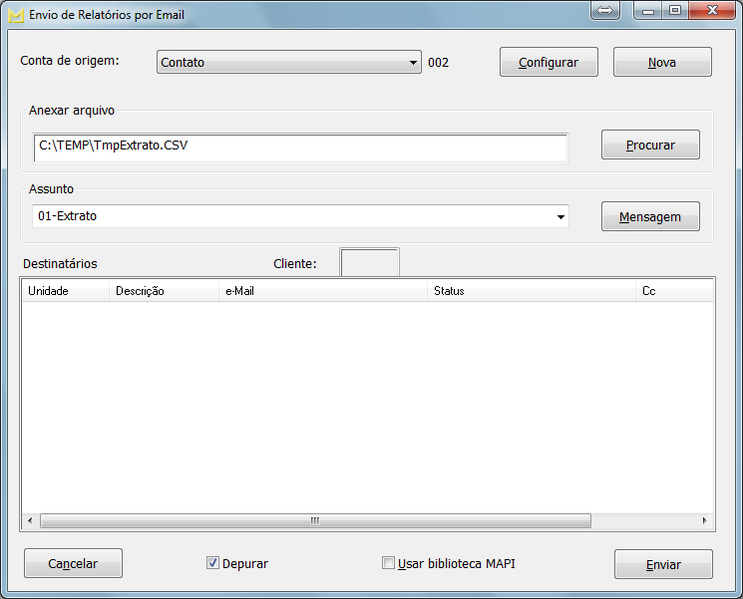This screenshot has width=743, height=599.
Task: Expand the Assunto dropdown list
Action: 560,216
